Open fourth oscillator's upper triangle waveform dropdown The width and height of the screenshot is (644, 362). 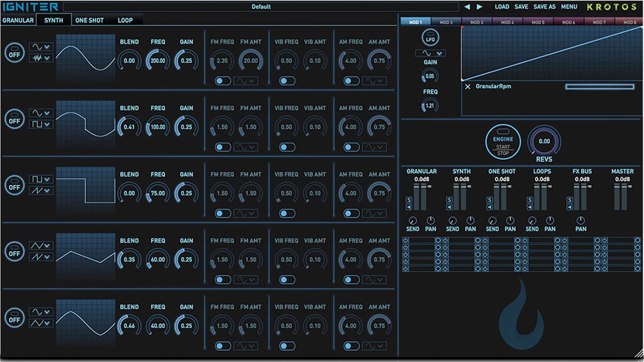(41, 245)
